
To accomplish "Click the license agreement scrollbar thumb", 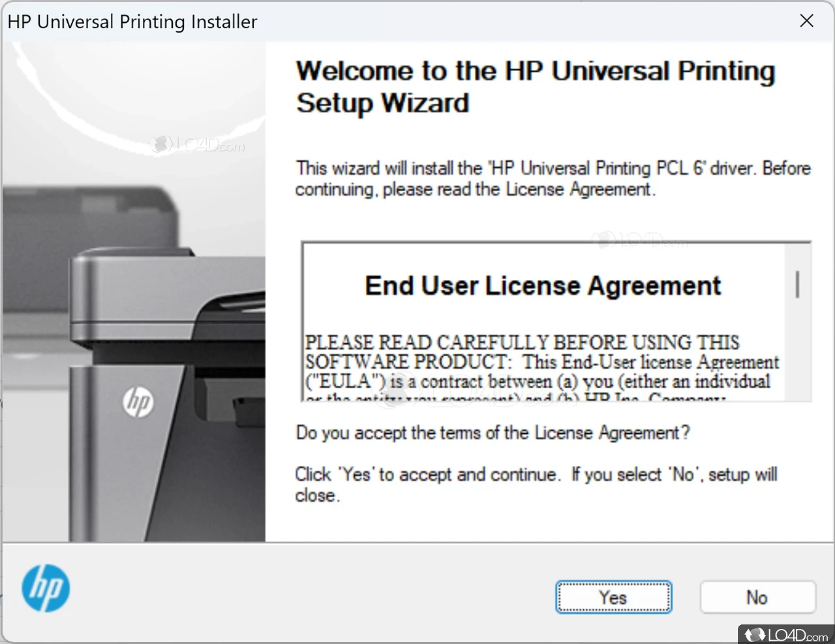I will [x=797, y=284].
